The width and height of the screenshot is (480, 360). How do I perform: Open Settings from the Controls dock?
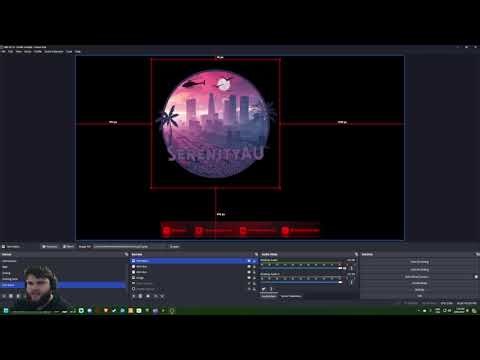coord(419,290)
